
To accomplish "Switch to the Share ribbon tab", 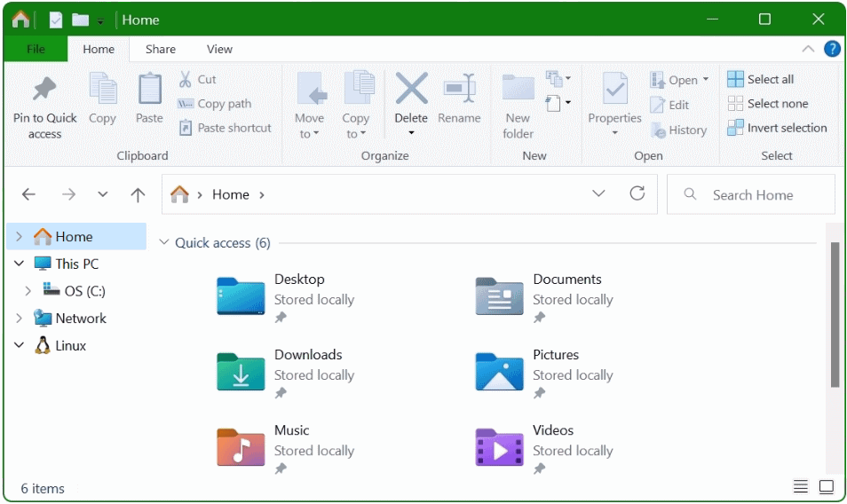I will click(x=161, y=49).
